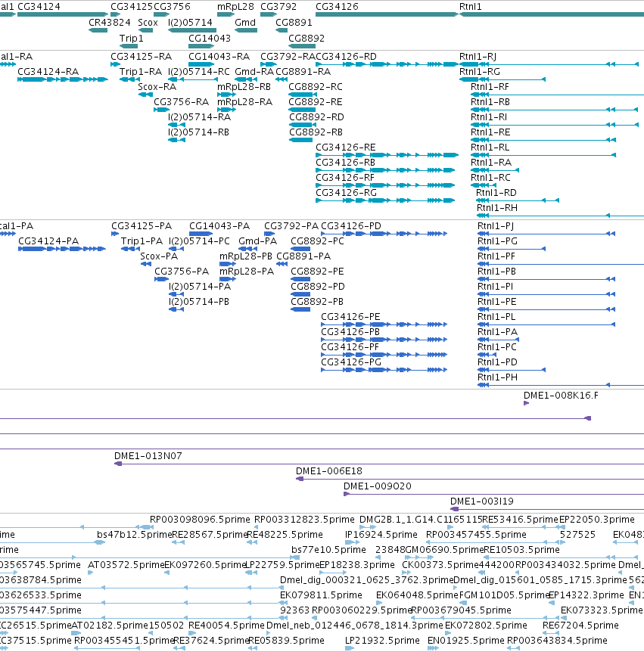
Task: Click the CG8891 gene label
Action: point(294,23)
